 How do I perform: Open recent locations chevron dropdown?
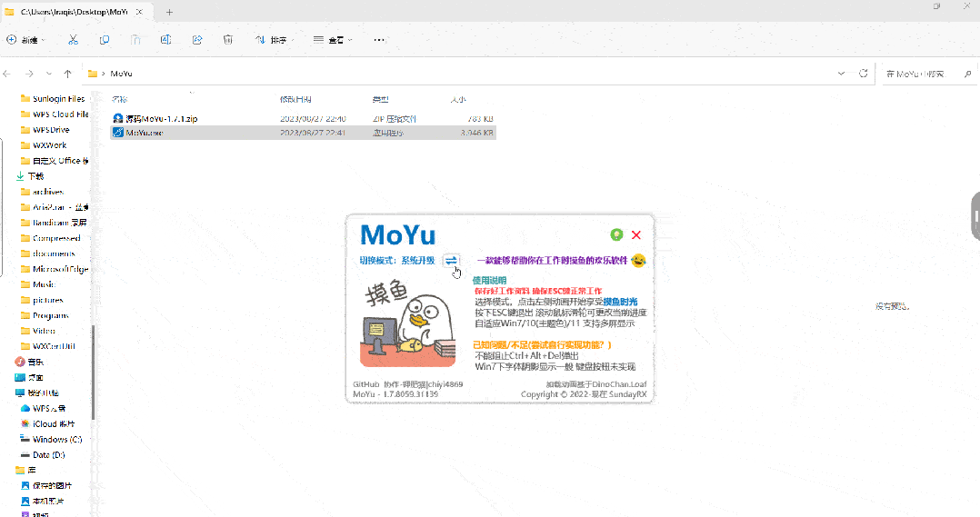[x=49, y=74]
